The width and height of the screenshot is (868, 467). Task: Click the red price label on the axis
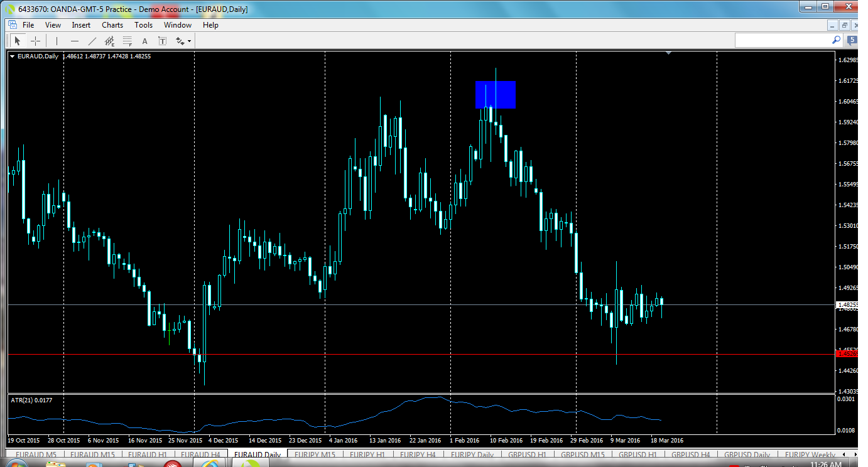[x=847, y=354]
